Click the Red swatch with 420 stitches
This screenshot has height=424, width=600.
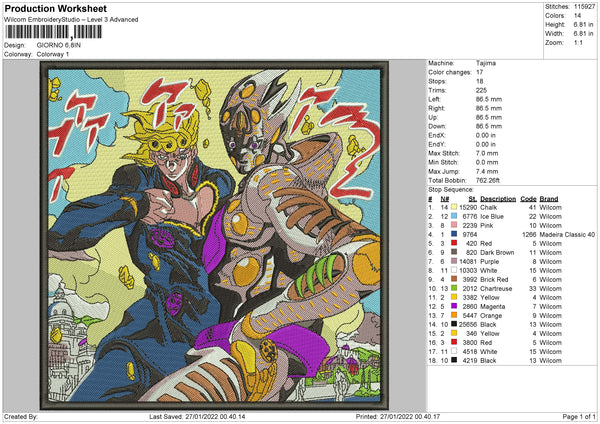(454, 243)
